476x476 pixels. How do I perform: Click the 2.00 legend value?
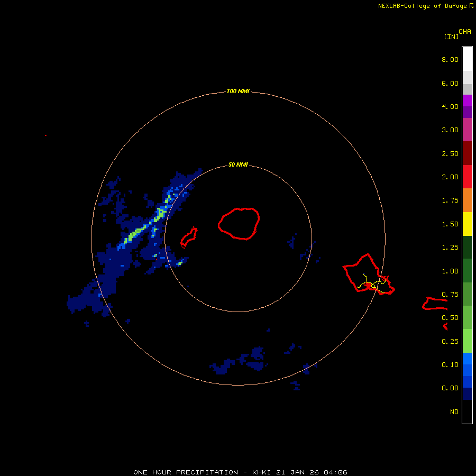pyautogui.click(x=450, y=177)
